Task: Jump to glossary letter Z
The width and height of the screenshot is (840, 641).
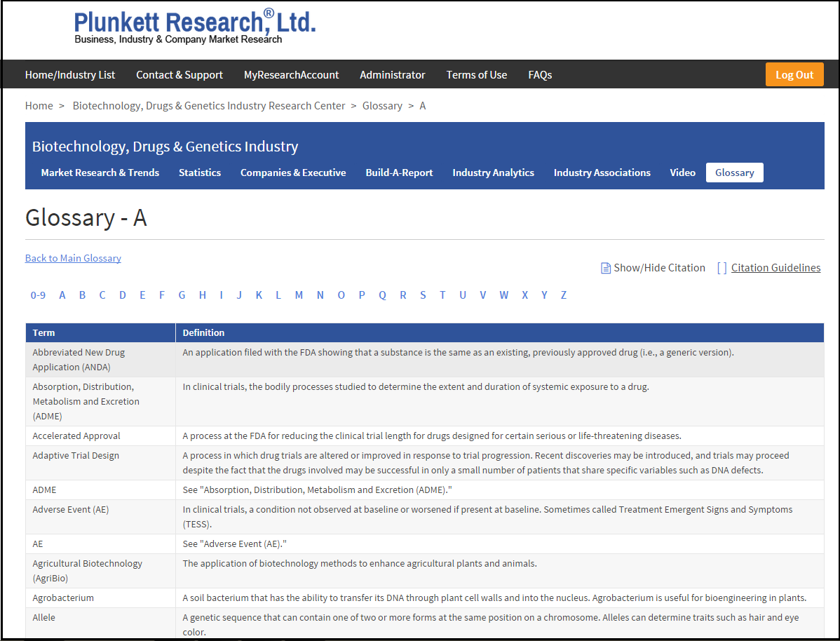Action: [x=564, y=295]
